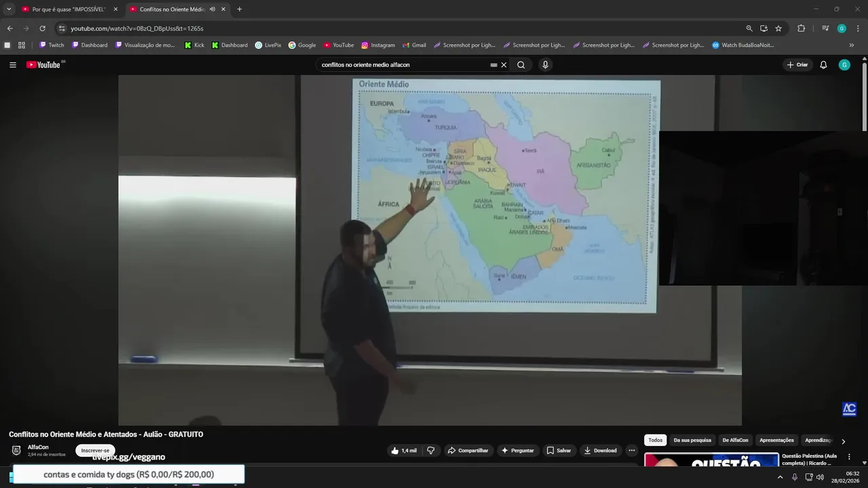Run the YouTube search with the magnifier button

pos(521,65)
